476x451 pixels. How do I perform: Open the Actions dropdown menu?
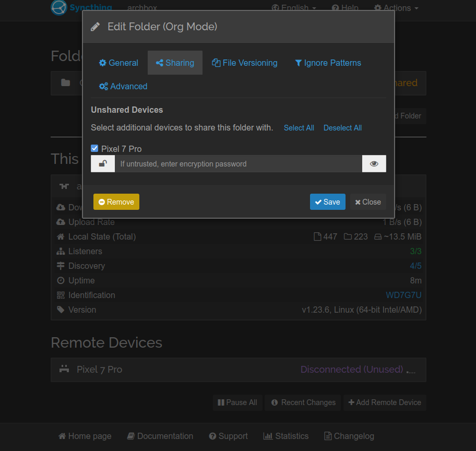click(396, 8)
